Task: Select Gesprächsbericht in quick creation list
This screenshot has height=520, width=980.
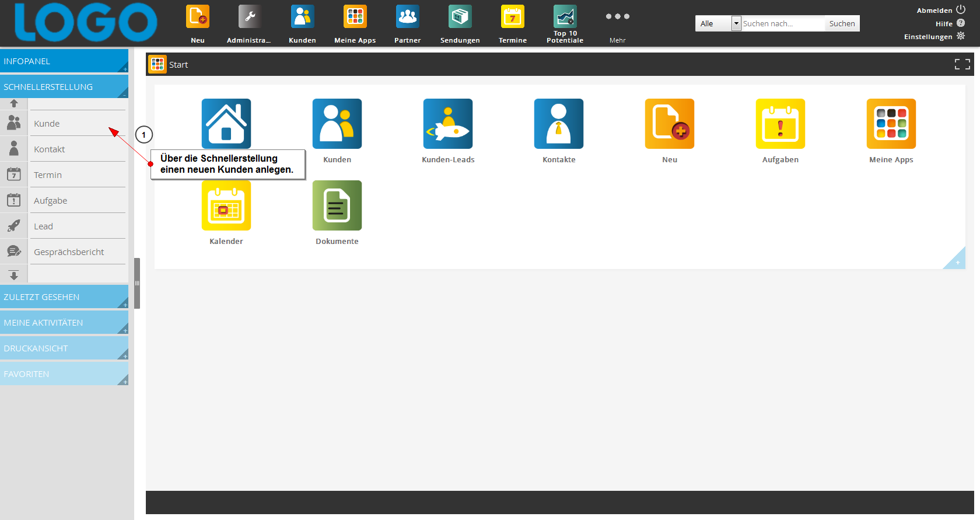Action: tap(69, 252)
